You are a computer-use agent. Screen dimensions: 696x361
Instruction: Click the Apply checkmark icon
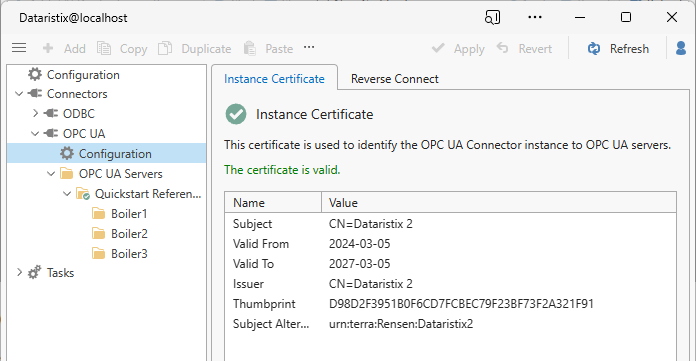[438, 48]
